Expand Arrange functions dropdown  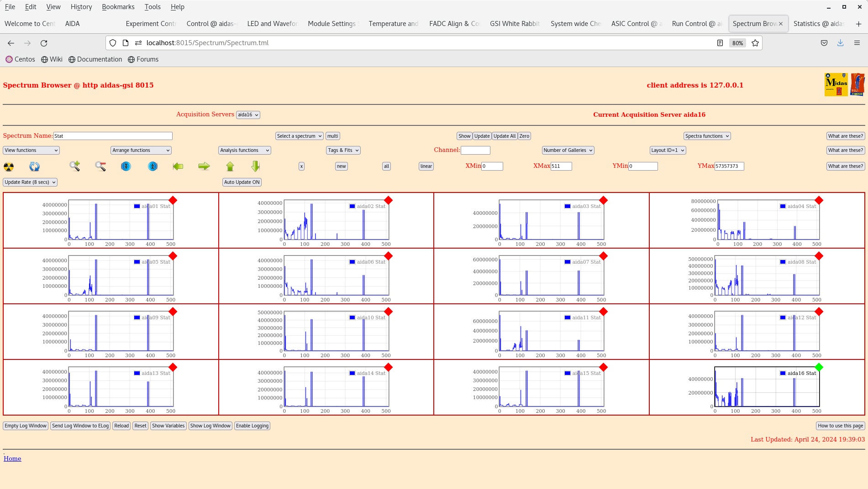[x=141, y=150]
